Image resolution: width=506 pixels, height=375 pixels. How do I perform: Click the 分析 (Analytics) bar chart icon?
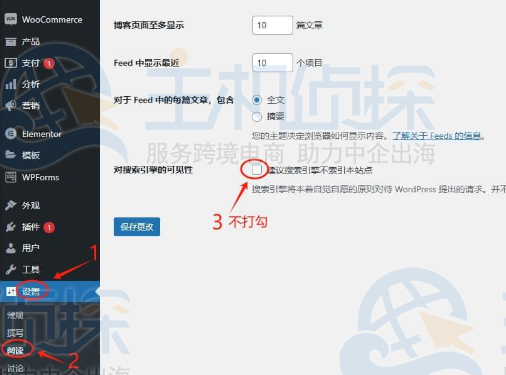11,84
